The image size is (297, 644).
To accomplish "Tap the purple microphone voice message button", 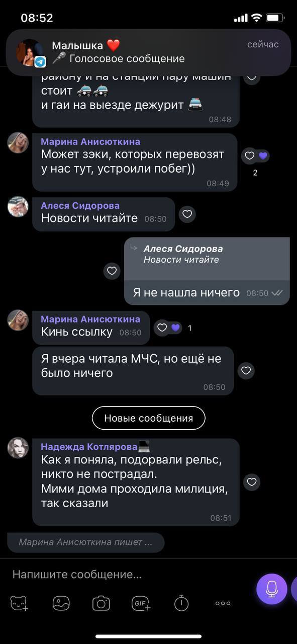I will pyautogui.click(x=272, y=588).
